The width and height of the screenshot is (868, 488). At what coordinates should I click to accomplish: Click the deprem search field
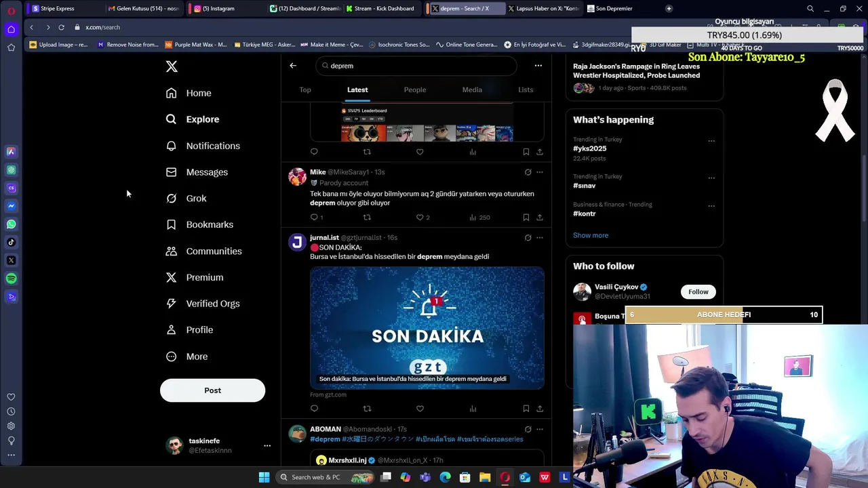[416, 66]
